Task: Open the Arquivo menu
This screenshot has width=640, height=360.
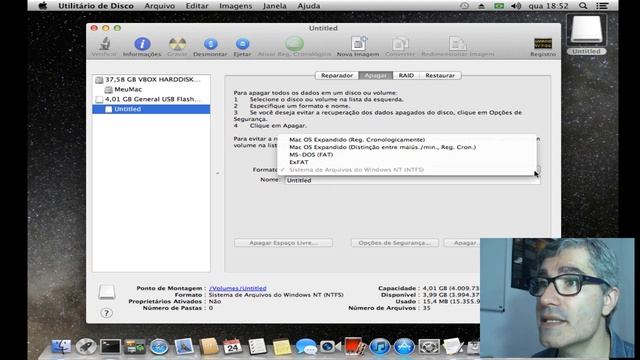Action: pyautogui.click(x=160, y=6)
